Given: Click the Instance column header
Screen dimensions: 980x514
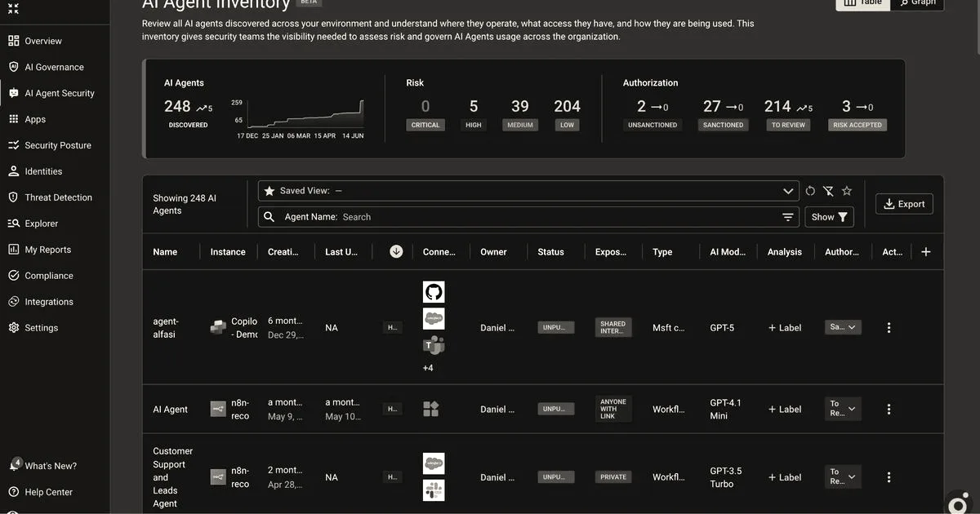Looking at the screenshot, I should click(228, 252).
